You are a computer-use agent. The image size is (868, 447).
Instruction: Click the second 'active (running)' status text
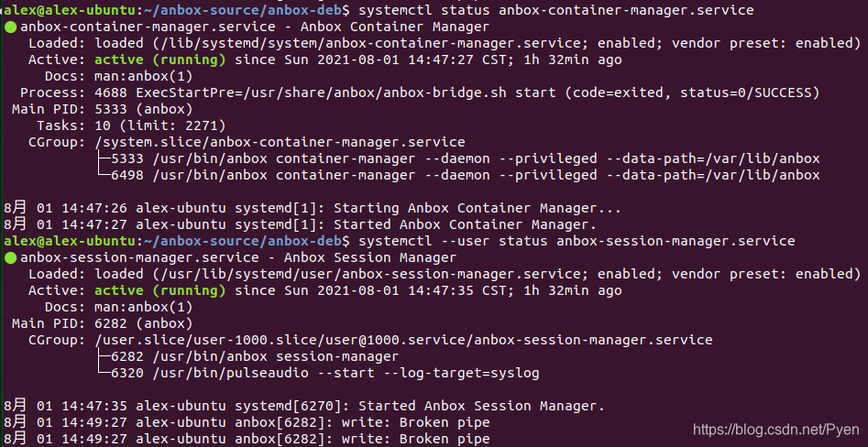point(160,291)
